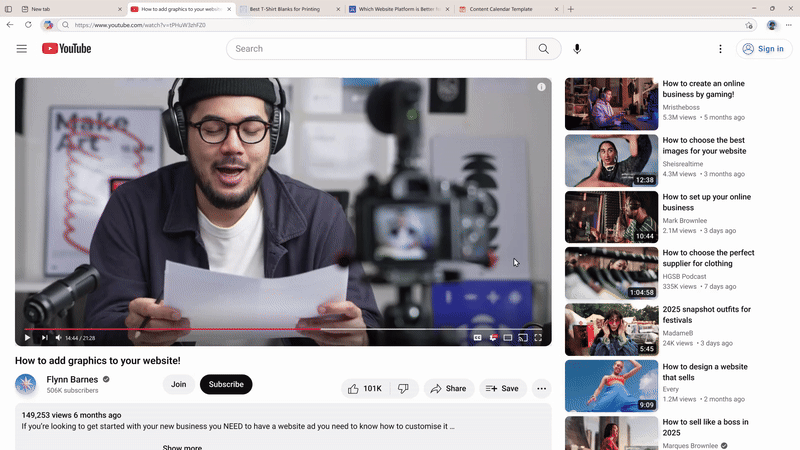Open 'perfect supplier for clothing' video title
This screenshot has width=800, height=450.
(708, 258)
